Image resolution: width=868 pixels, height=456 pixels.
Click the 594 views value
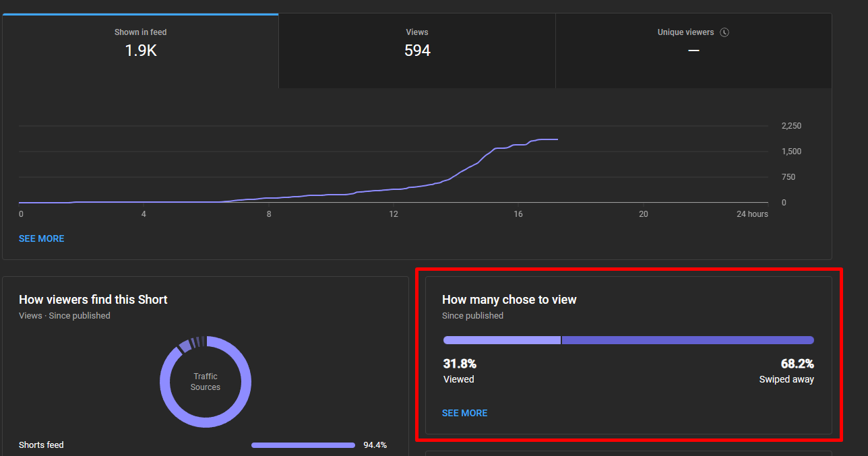(417, 51)
